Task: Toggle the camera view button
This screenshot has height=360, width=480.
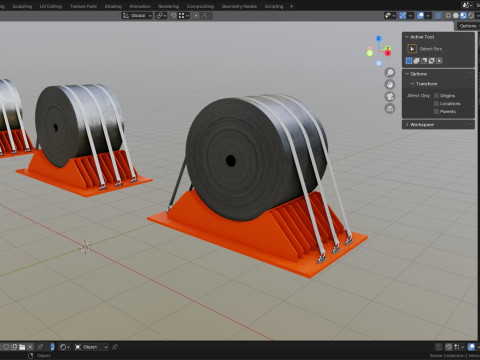Action: [390, 96]
